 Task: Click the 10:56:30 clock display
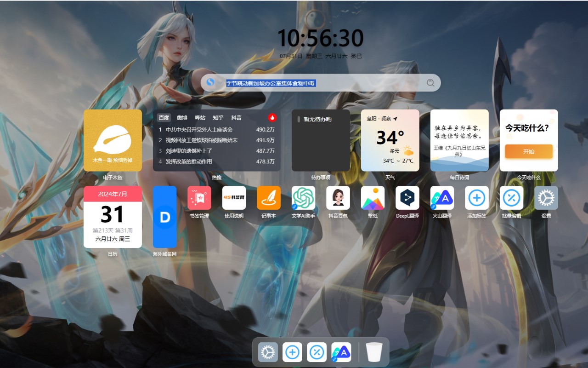[321, 38]
